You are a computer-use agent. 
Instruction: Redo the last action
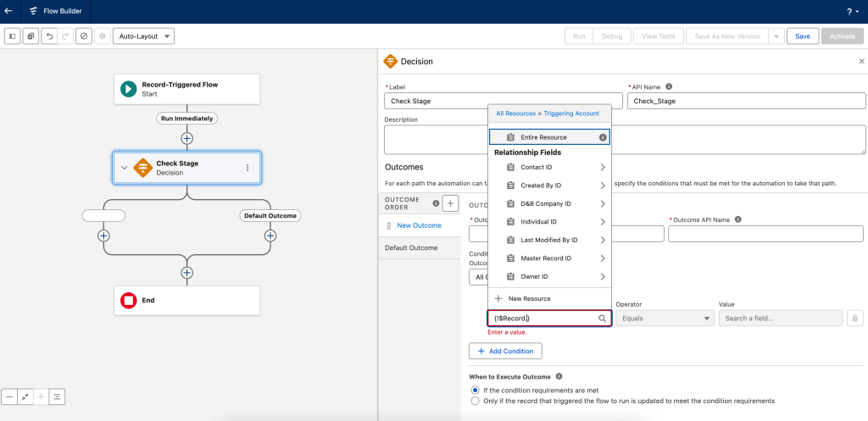click(x=64, y=36)
